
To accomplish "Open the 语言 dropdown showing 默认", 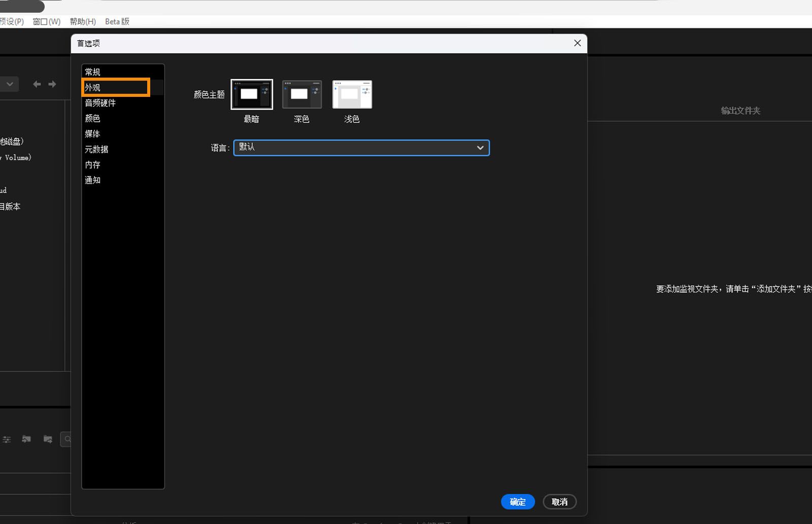I will (x=361, y=148).
